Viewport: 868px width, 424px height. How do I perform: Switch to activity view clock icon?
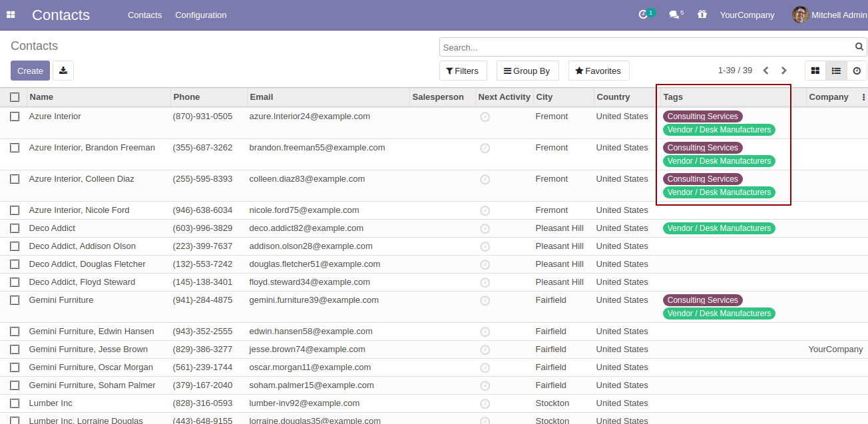(857, 71)
